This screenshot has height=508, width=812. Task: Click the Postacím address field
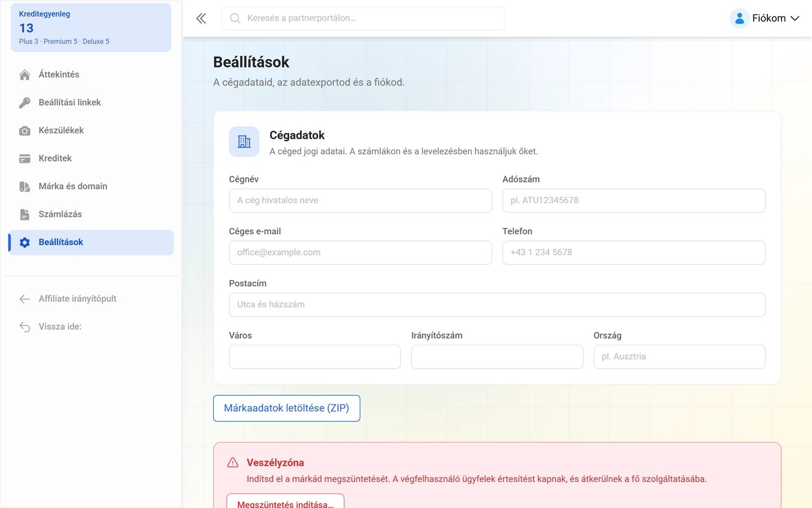click(x=497, y=305)
